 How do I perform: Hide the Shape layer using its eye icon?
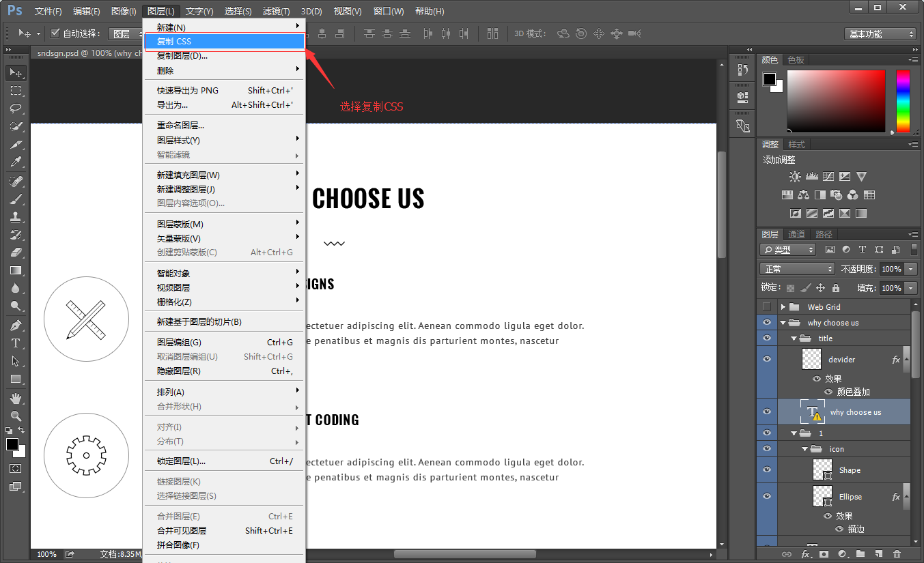click(x=766, y=470)
